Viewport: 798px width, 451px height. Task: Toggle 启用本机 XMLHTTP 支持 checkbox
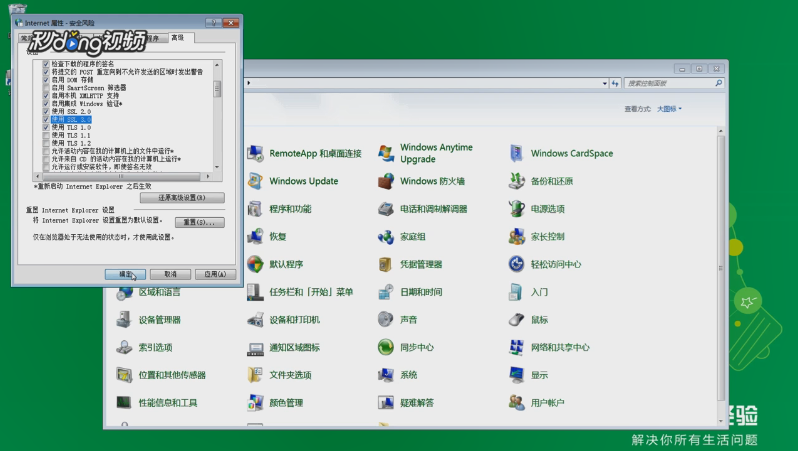click(x=46, y=96)
